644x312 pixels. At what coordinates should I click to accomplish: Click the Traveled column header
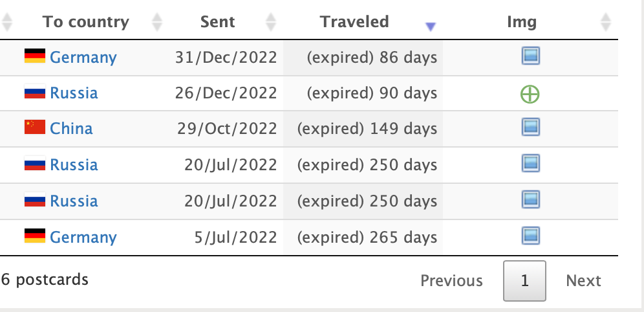[354, 21]
